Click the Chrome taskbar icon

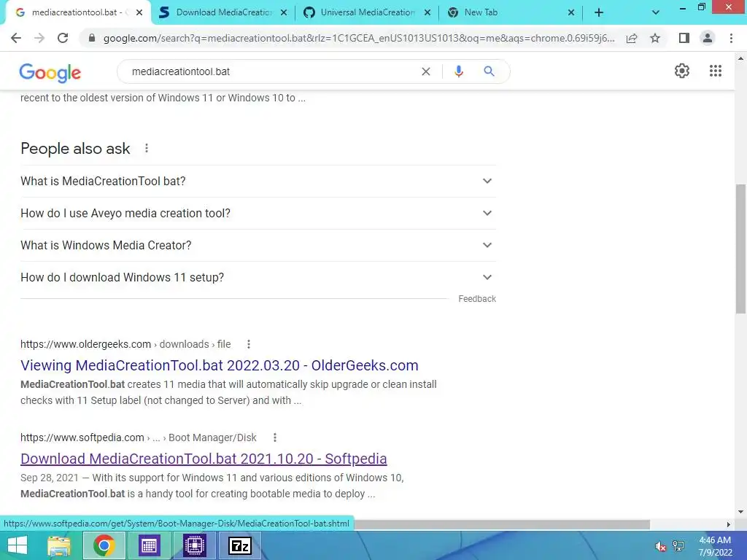(x=104, y=545)
